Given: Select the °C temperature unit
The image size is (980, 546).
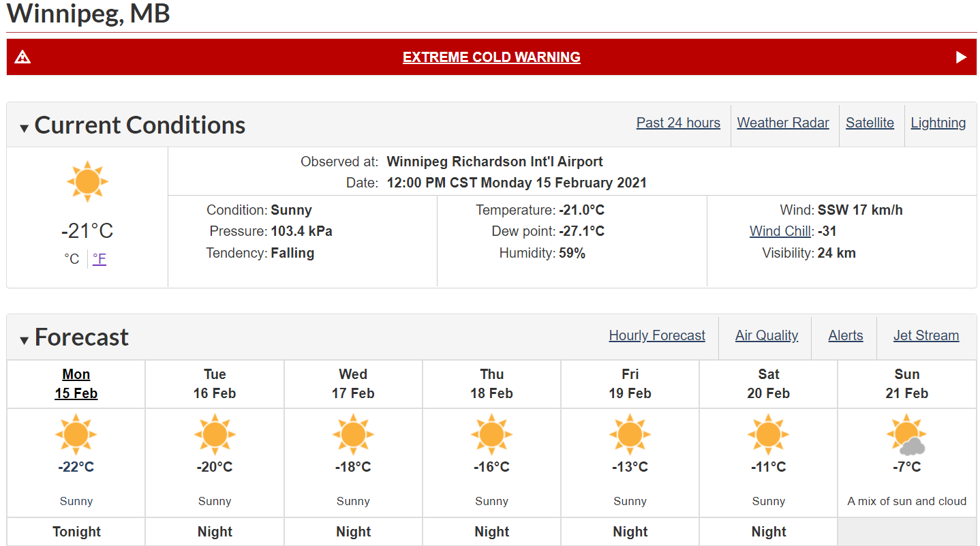Looking at the screenshot, I should pos(72,259).
